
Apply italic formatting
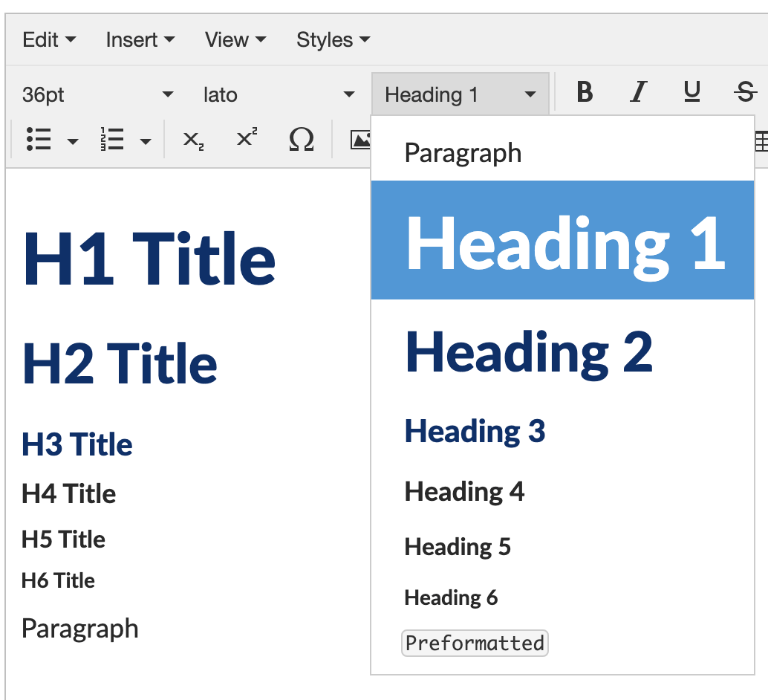(637, 93)
